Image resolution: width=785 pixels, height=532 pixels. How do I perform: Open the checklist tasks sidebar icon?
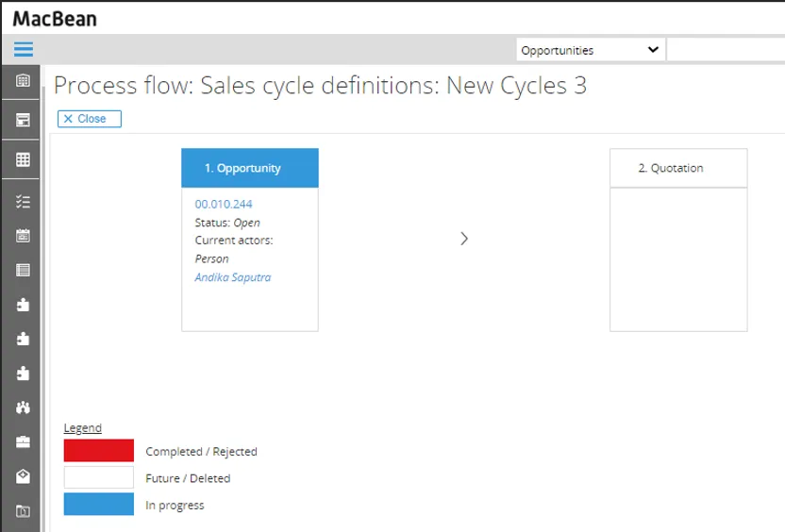[x=24, y=202]
